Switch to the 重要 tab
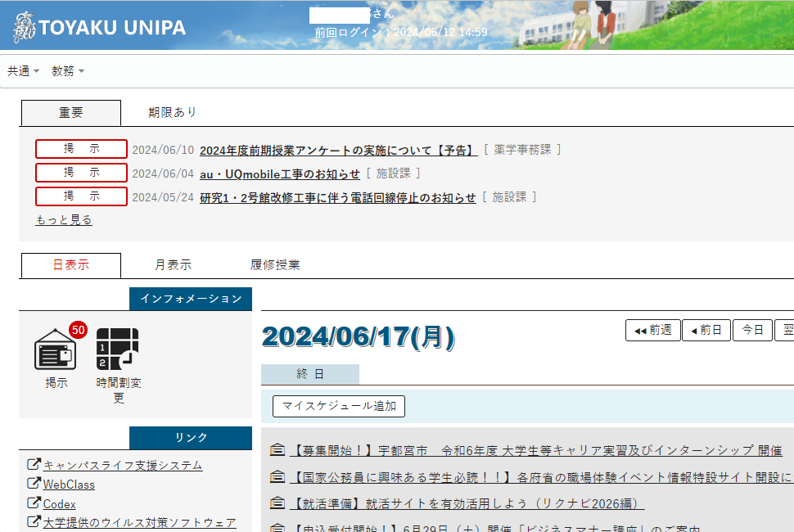 tap(71, 113)
